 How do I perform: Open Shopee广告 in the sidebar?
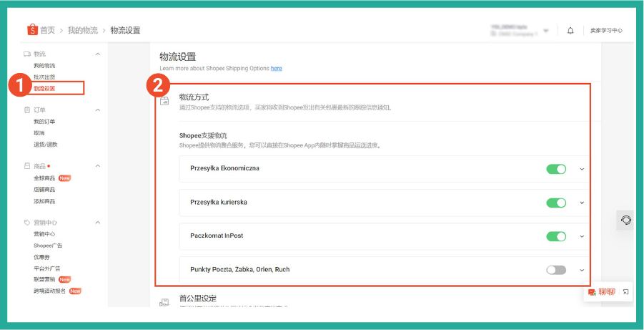[48, 246]
